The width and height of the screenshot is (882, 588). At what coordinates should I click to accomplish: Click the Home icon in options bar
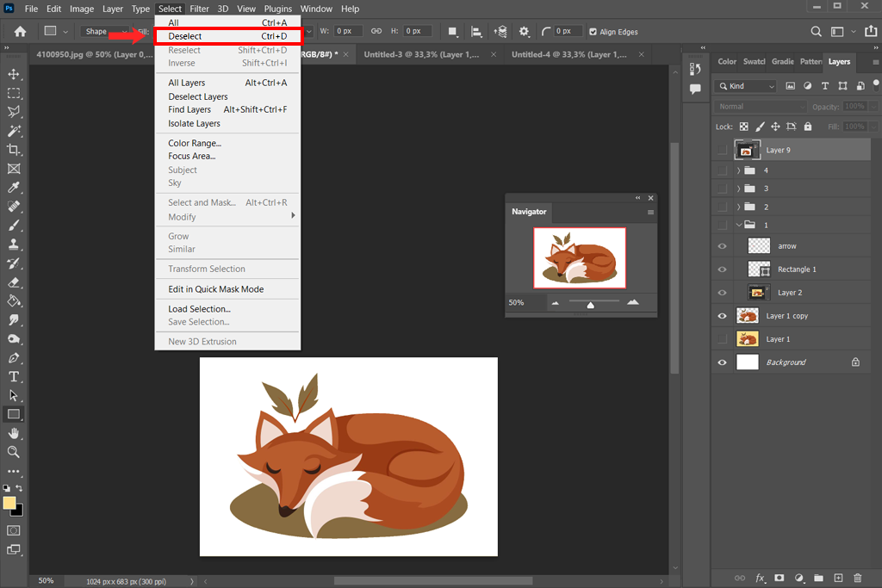pyautogui.click(x=21, y=32)
